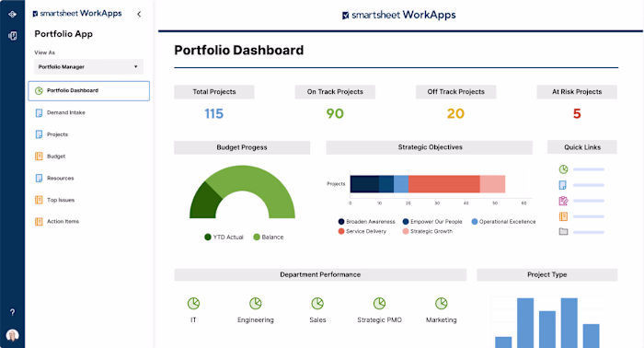Viewport: 644px width, 348px height.
Task: Click the On Track Projects value 90
Action: click(x=335, y=113)
